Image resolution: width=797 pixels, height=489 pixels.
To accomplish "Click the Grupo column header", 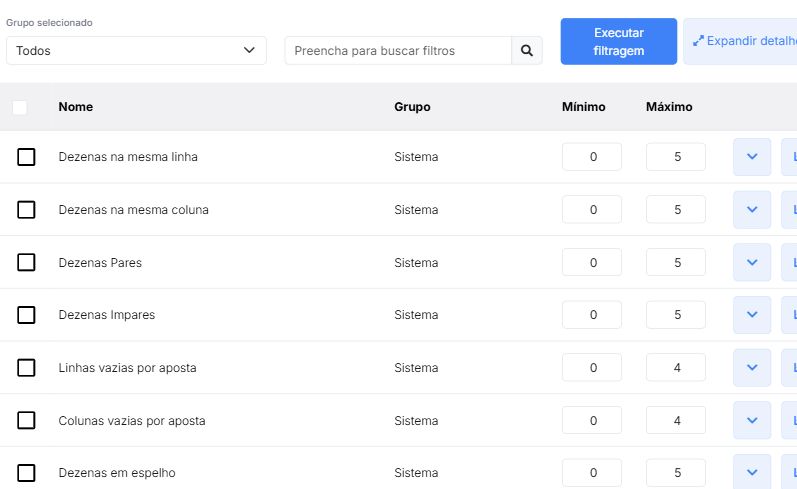I will click(x=412, y=107).
